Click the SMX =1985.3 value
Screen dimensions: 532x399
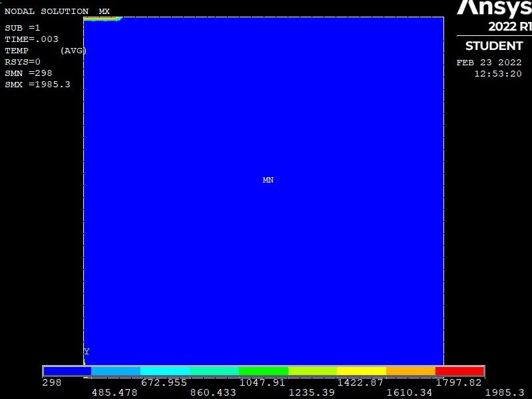(38, 84)
